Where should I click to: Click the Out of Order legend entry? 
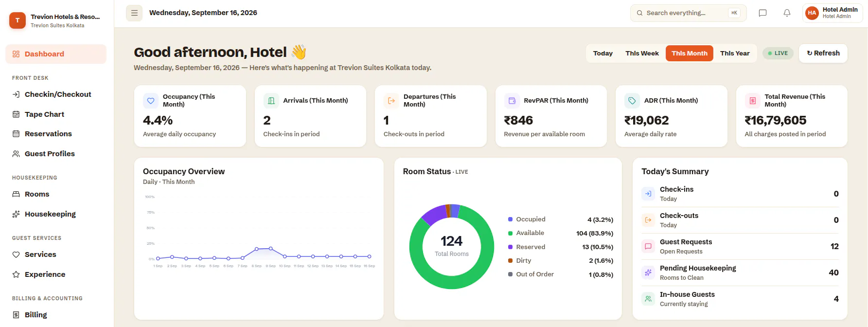pyautogui.click(x=561, y=274)
